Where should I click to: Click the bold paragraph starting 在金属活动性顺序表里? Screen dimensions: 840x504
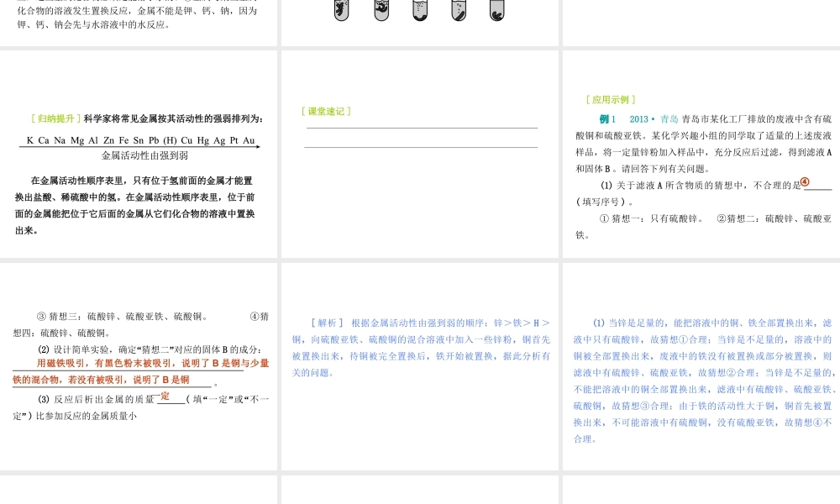[135, 206]
